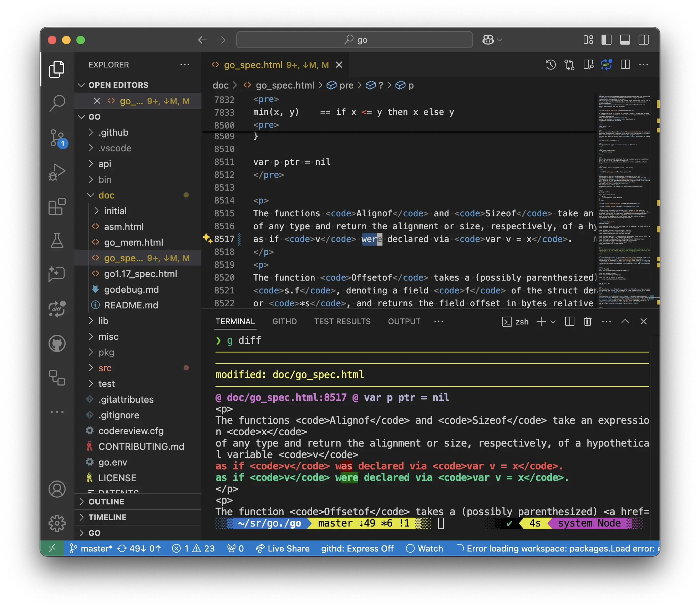Open the doc breadcrumb above the editor
This screenshot has height=609, width=700.
pos(220,85)
